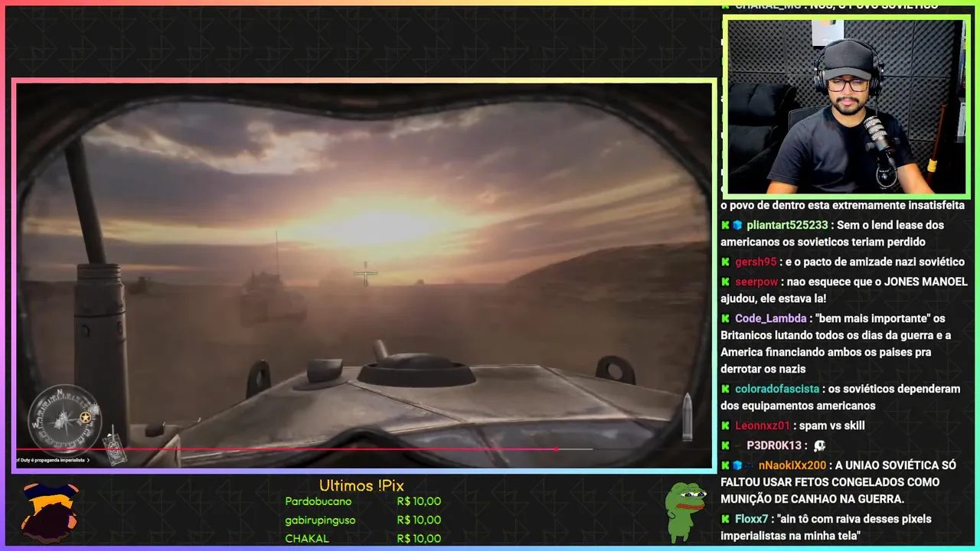Click the donor name gabirupinguso

point(320,520)
